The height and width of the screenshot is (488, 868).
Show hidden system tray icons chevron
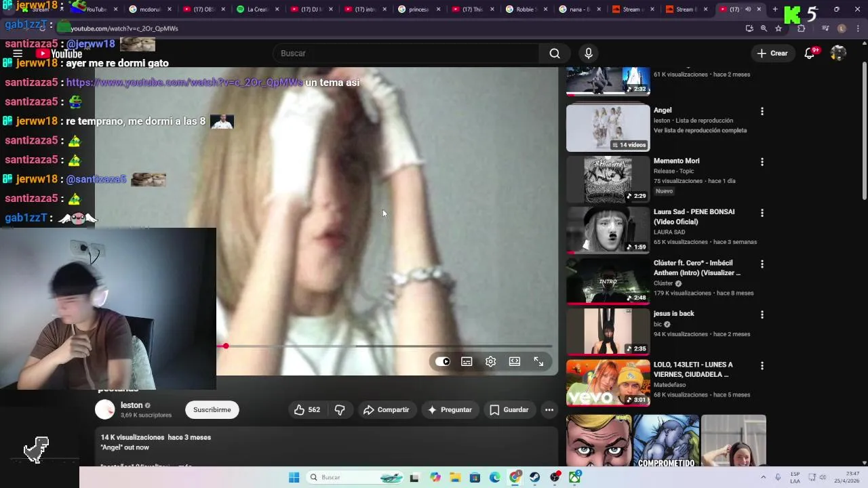(763, 477)
